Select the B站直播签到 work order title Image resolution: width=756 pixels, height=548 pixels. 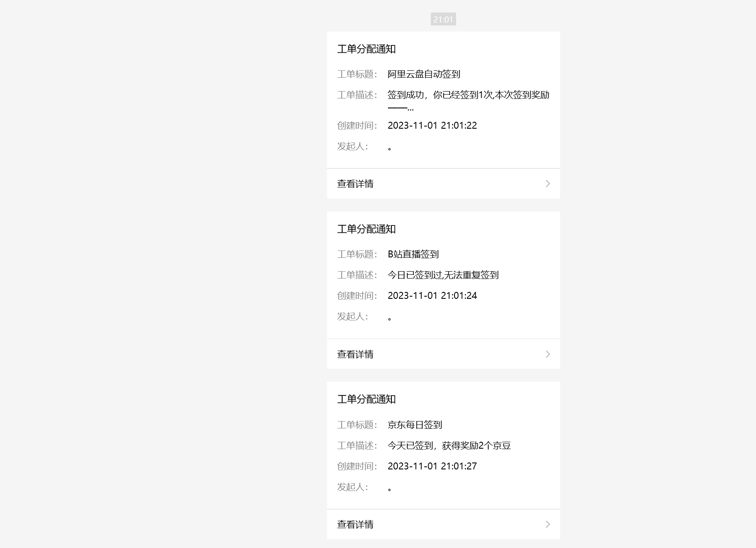tap(413, 254)
